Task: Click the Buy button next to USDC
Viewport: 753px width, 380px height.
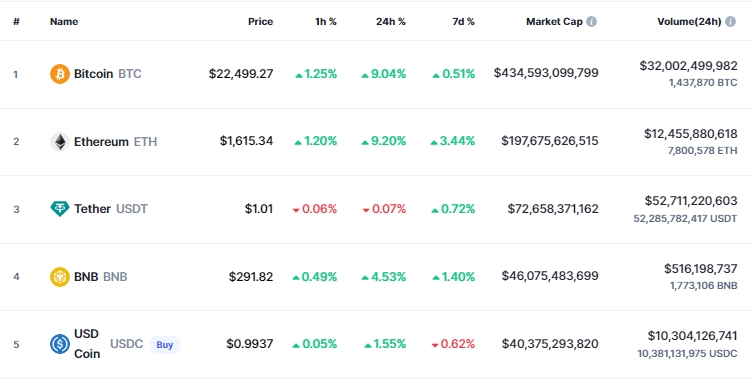Action: (165, 345)
